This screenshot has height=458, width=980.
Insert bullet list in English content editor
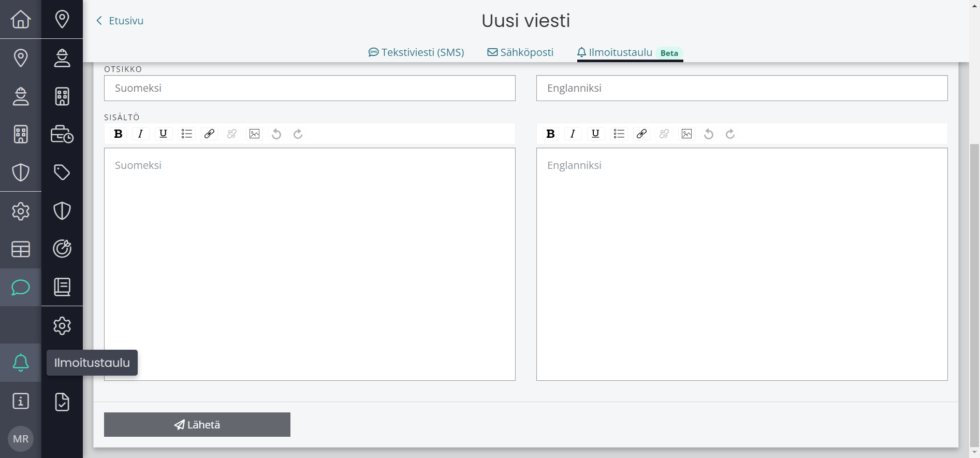pos(619,134)
